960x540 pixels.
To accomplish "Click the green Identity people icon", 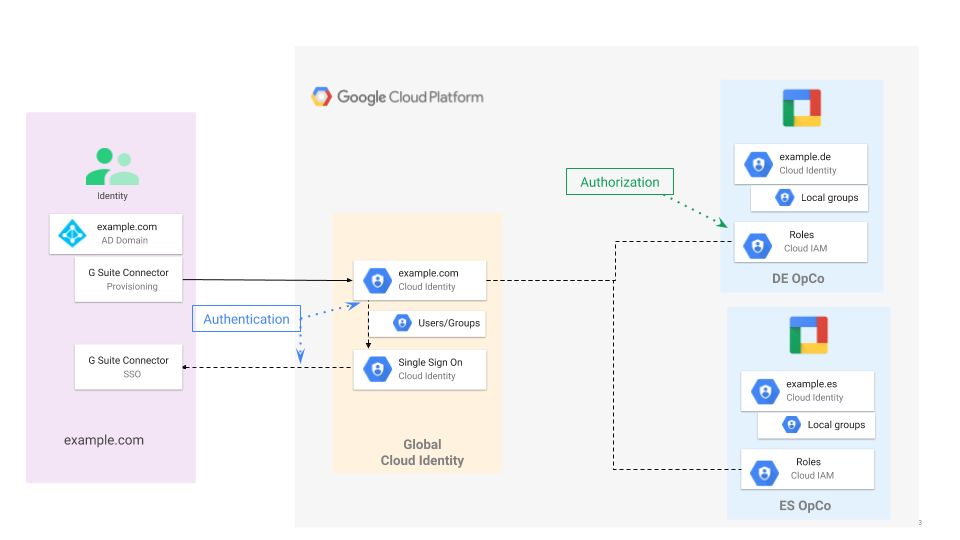I will coord(113,167).
